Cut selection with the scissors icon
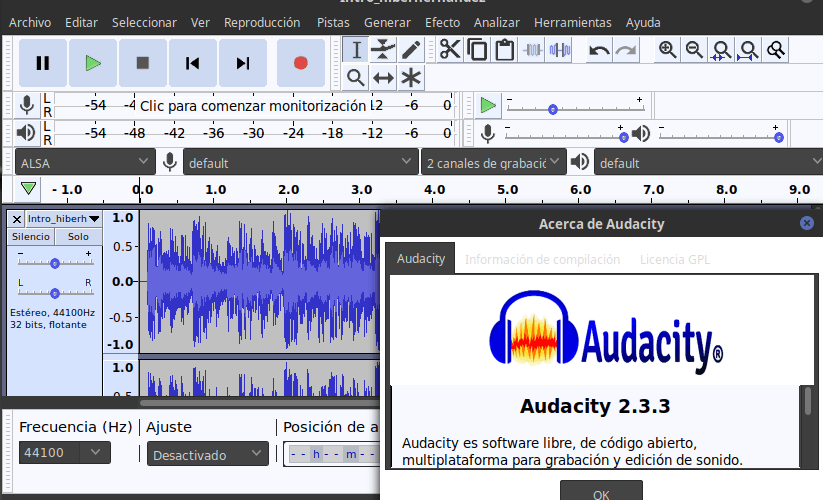The height and width of the screenshot is (500, 823). (x=450, y=50)
